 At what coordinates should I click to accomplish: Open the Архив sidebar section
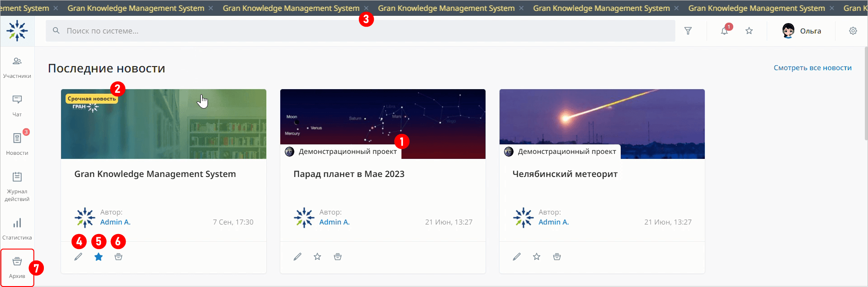[17, 268]
